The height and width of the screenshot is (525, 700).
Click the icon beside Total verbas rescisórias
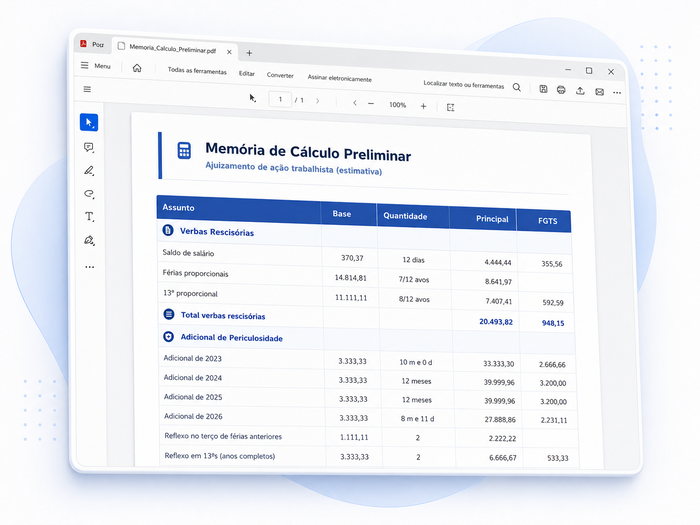169,314
